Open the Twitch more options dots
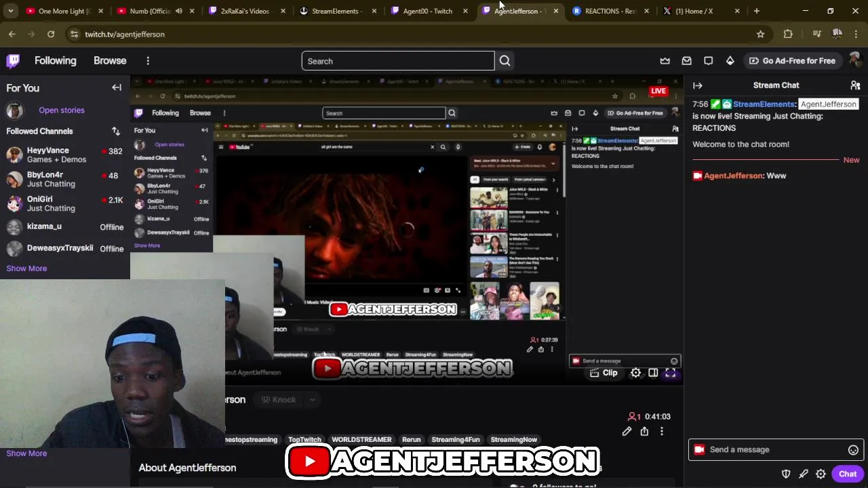Viewport: 868px width, 488px height. coord(148,61)
